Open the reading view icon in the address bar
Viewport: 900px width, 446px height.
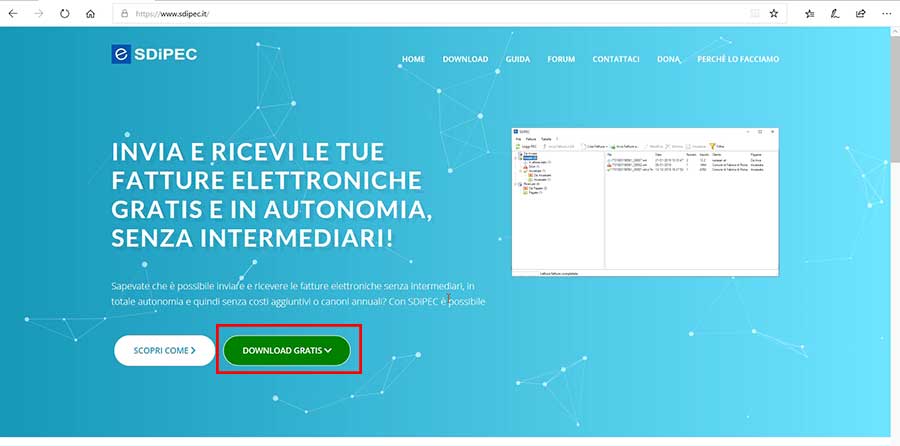[755, 14]
